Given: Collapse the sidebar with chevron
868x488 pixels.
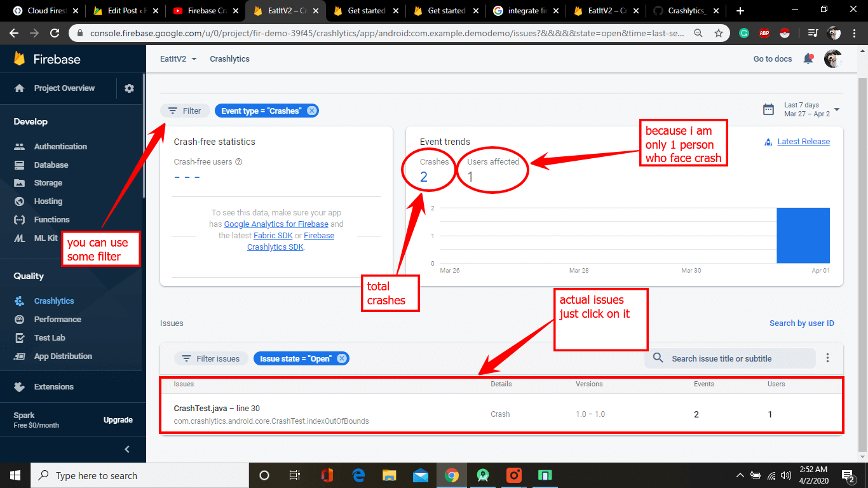Looking at the screenshot, I should (127, 449).
